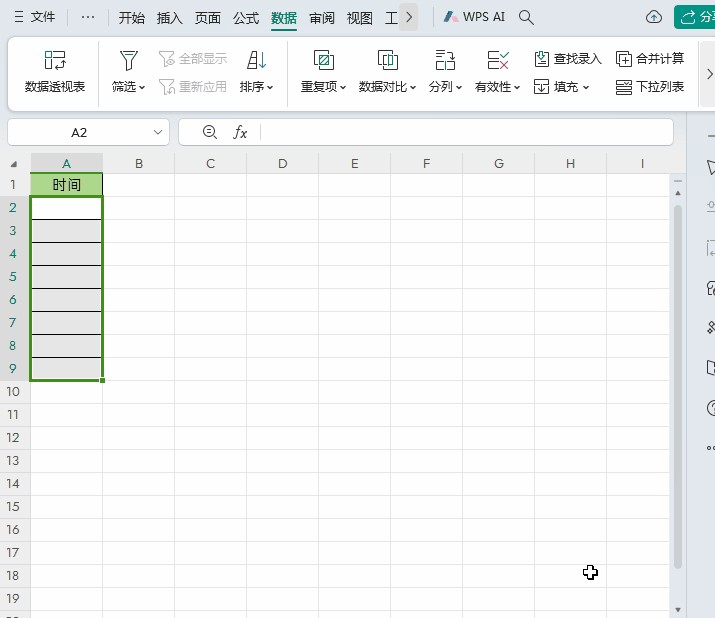Click the 重复项 duplicates icon

point(323,61)
